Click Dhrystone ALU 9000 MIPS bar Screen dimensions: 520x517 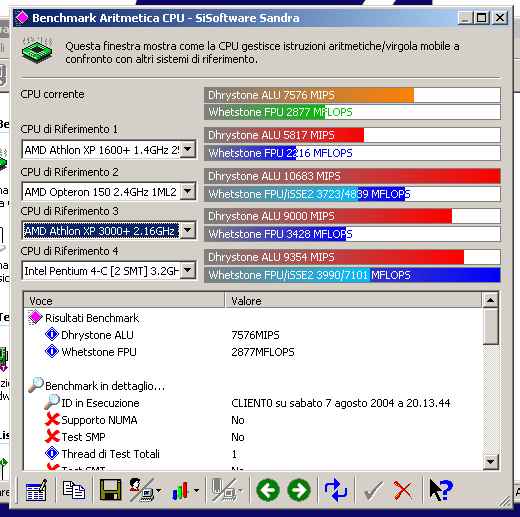tap(352, 216)
